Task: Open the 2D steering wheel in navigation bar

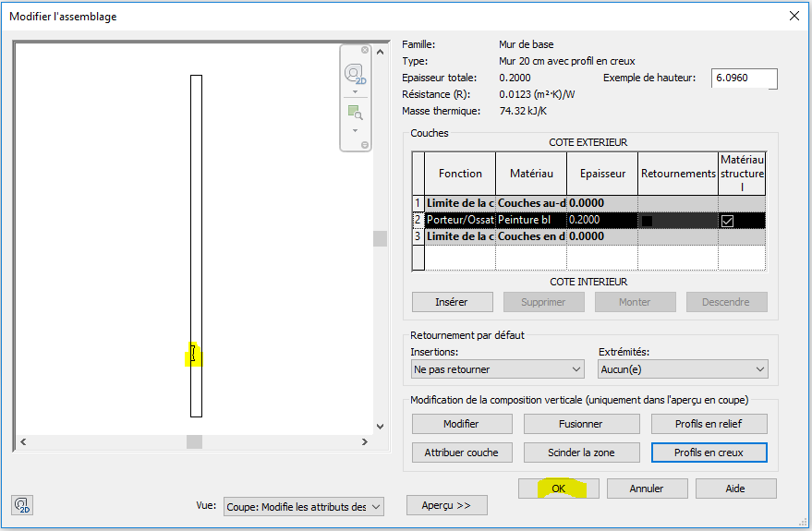Action: [355, 73]
